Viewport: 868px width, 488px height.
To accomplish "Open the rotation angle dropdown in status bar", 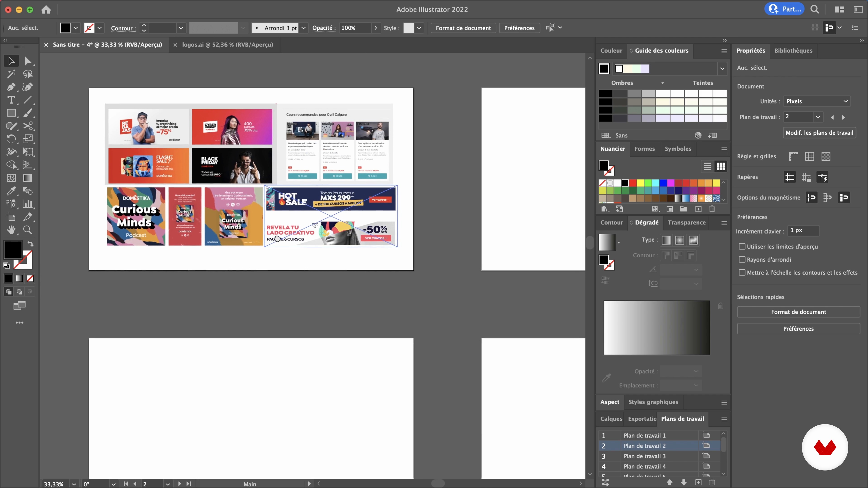I will [x=113, y=484].
